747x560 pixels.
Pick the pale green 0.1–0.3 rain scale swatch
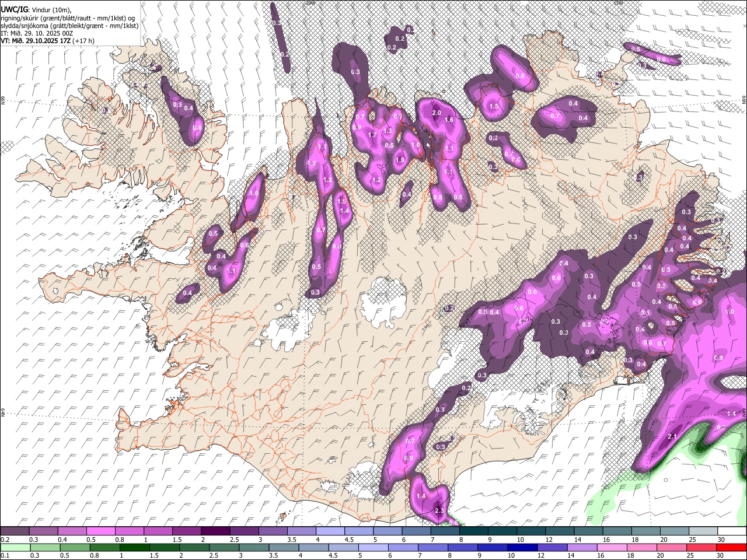pyautogui.click(x=15, y=547)
